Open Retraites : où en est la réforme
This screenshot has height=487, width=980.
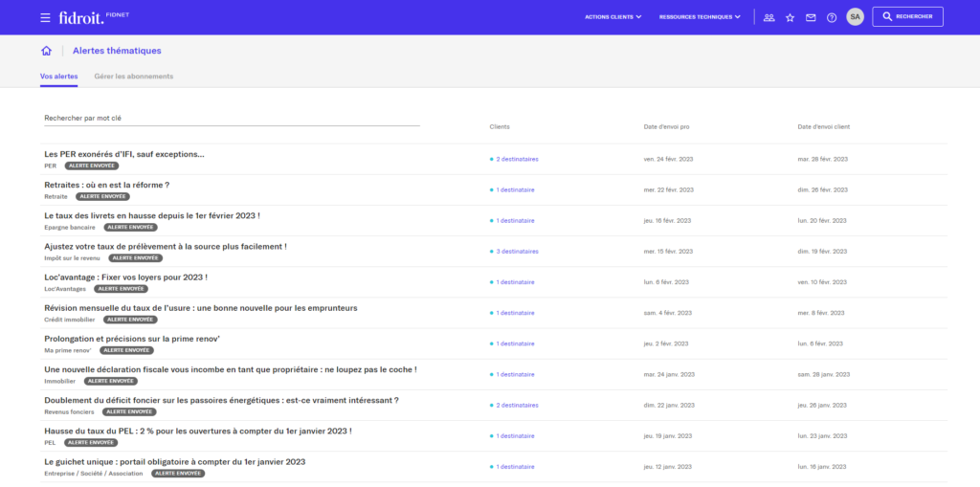point(107,185)
